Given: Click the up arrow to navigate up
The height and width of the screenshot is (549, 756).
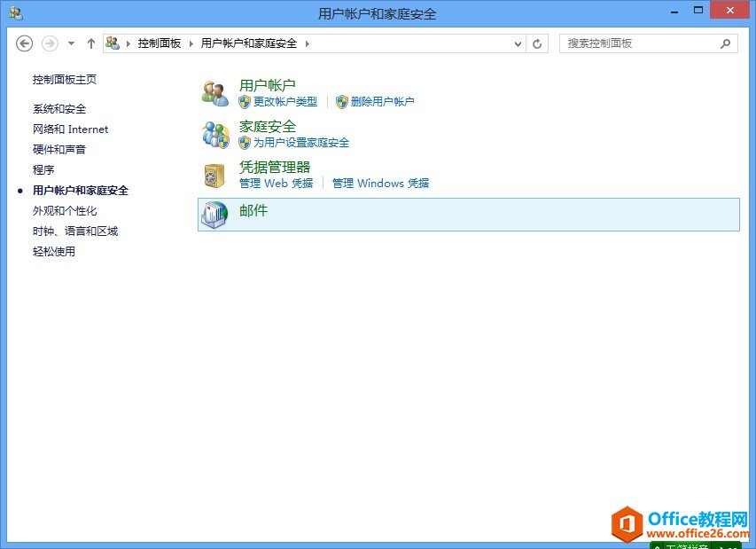Looking at the screenshot, I should (x=90, y=43).
